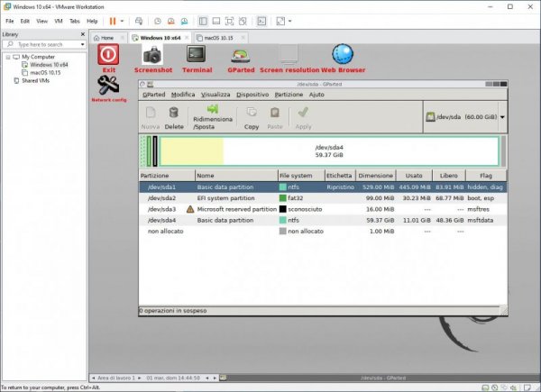Click the Usato column header
Screen dimensions: 541x392
pyautogui.click(x=414, y=176)
